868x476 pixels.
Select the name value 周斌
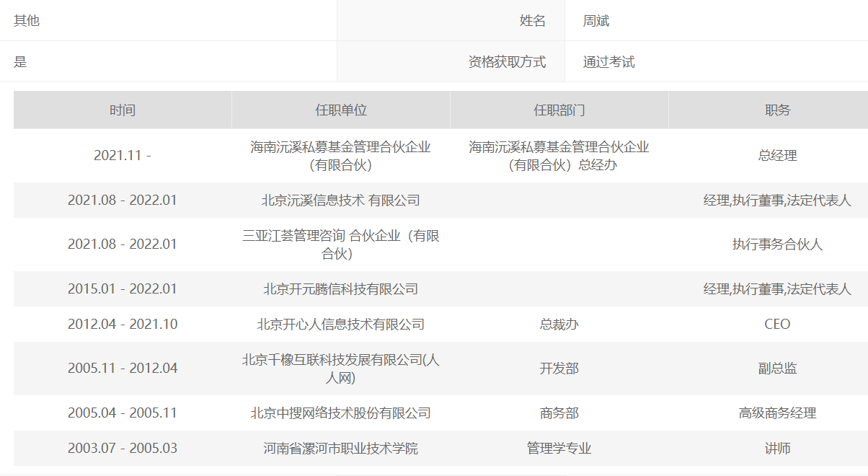coord(596,21)
